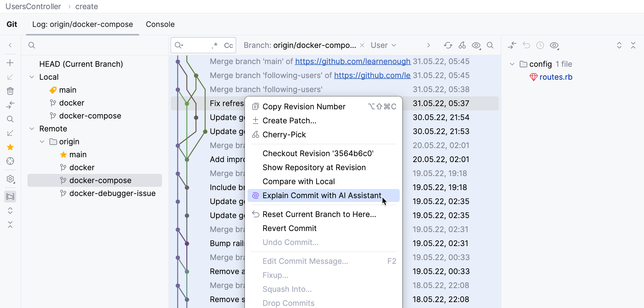Collapse the origin remote branch group
The width and height of the screenshot is (644, 308).
coord(42,141)
